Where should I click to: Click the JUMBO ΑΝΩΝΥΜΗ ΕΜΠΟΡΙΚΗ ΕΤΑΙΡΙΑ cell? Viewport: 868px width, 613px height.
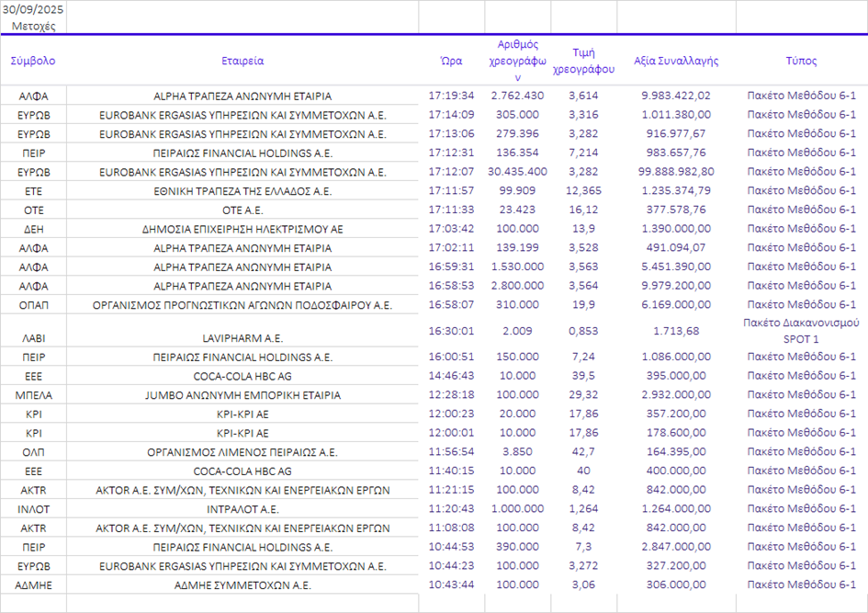[x=242, y=395]
